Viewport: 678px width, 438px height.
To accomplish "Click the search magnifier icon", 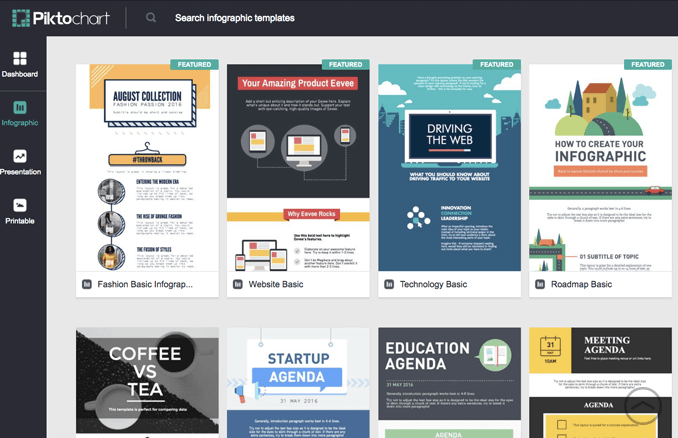I will [x=151, y=18].
